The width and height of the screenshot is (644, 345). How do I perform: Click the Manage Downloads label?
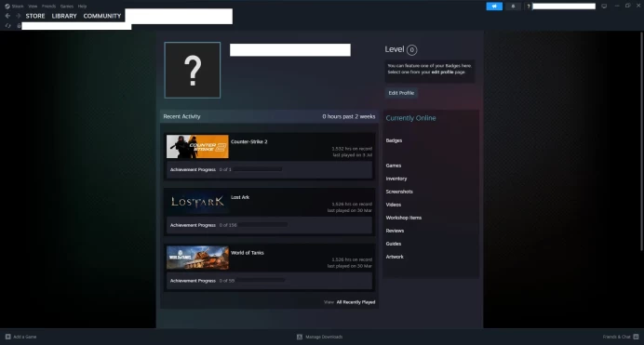point(324,337)
